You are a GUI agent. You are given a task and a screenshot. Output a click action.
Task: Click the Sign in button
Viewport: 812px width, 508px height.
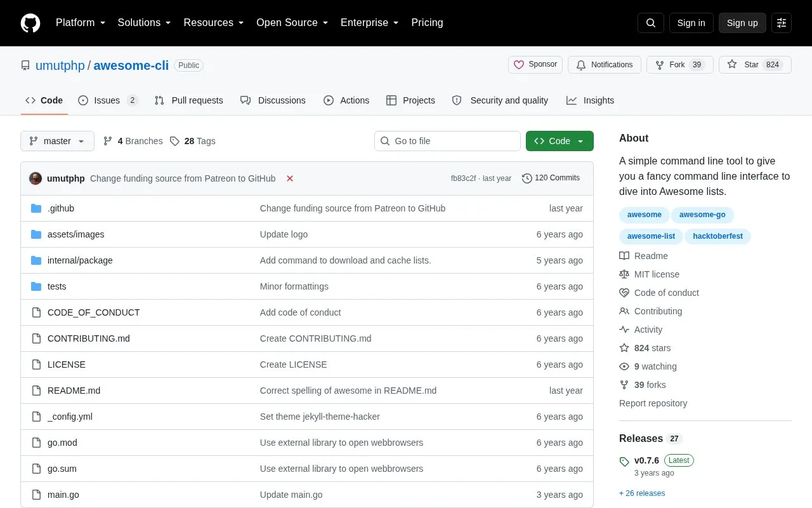[691, 23]
